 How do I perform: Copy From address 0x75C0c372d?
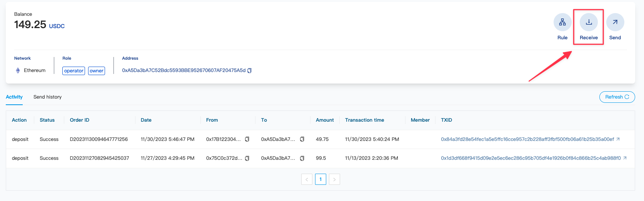point(247,158)
